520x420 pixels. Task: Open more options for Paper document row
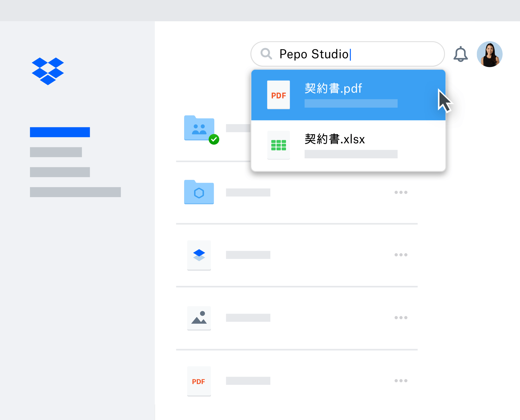pyautogui.click(x=401, y=255)
